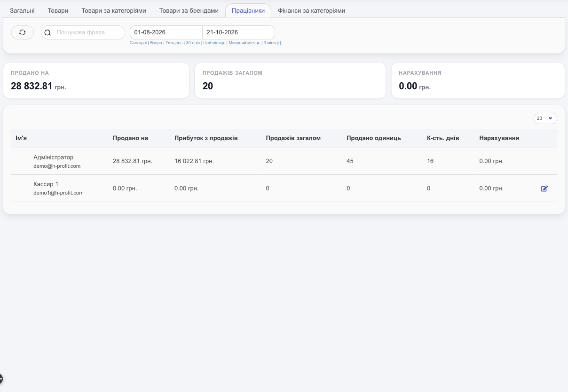Edit the Кассир 1 employee row

click(544, 188)
